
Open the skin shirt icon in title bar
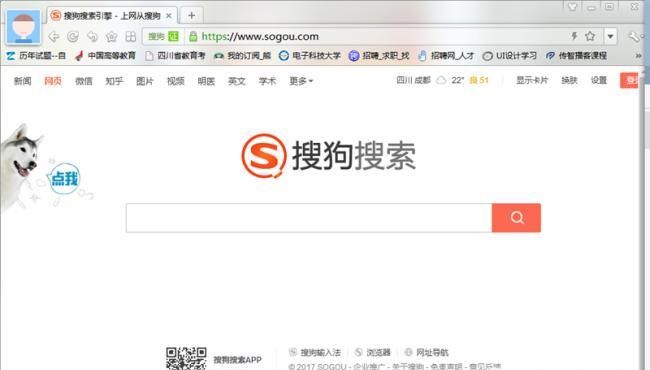coord(572,7)
